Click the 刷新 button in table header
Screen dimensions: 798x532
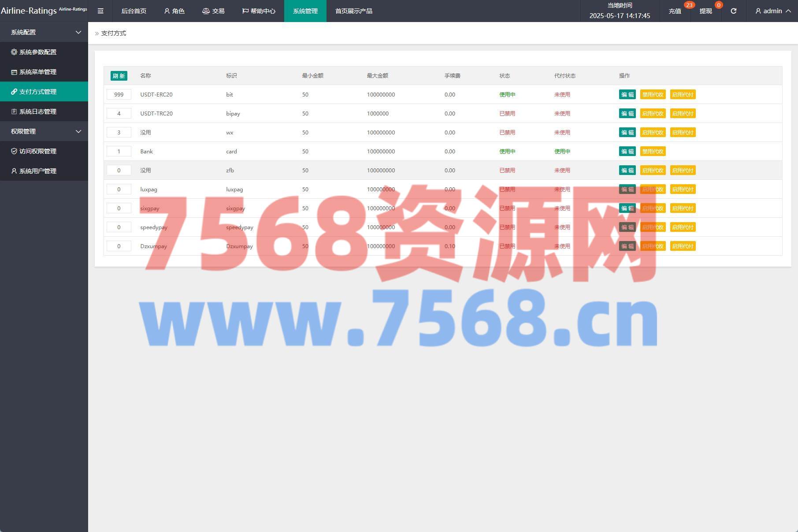pos(119,76)
